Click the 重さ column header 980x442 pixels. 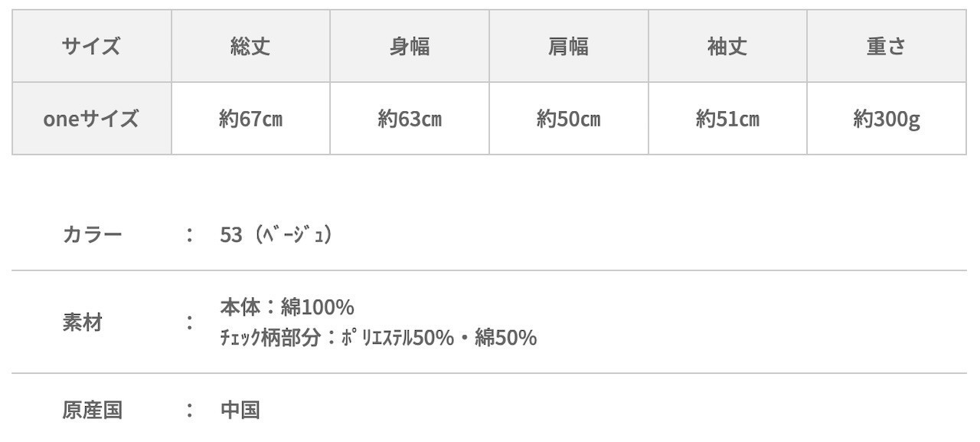pyautogui.click(x=887, y=47)
